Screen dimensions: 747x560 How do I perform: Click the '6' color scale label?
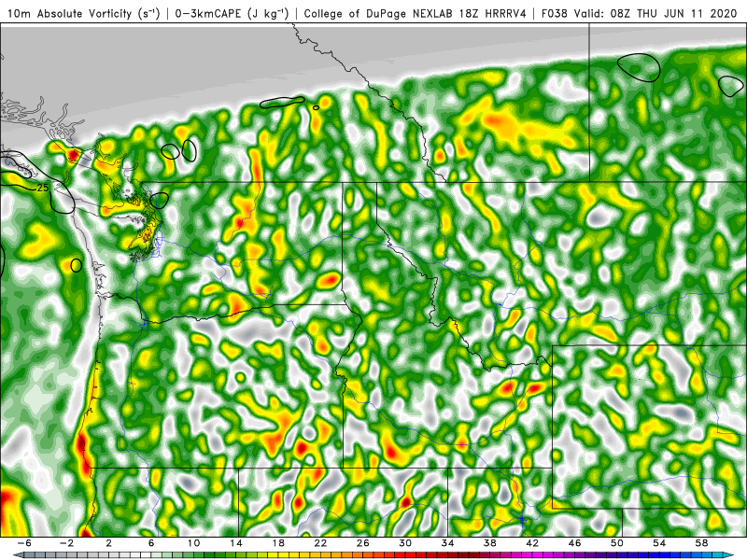click(x=151, y=543)
